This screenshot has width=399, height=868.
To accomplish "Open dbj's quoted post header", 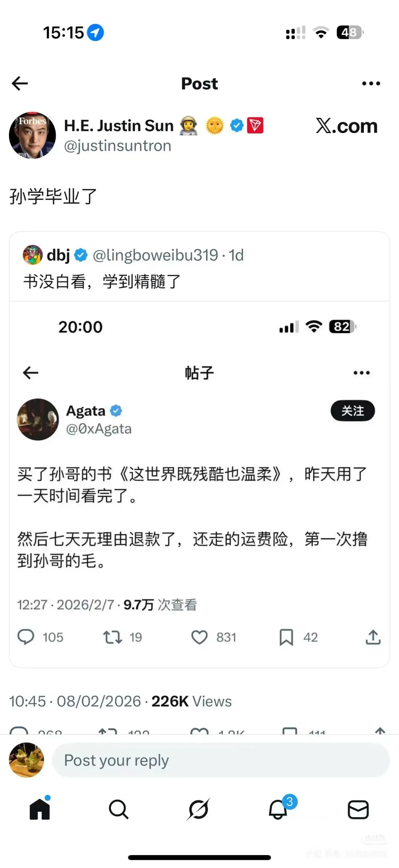I will pyautogui.click(x=133, y=255).
